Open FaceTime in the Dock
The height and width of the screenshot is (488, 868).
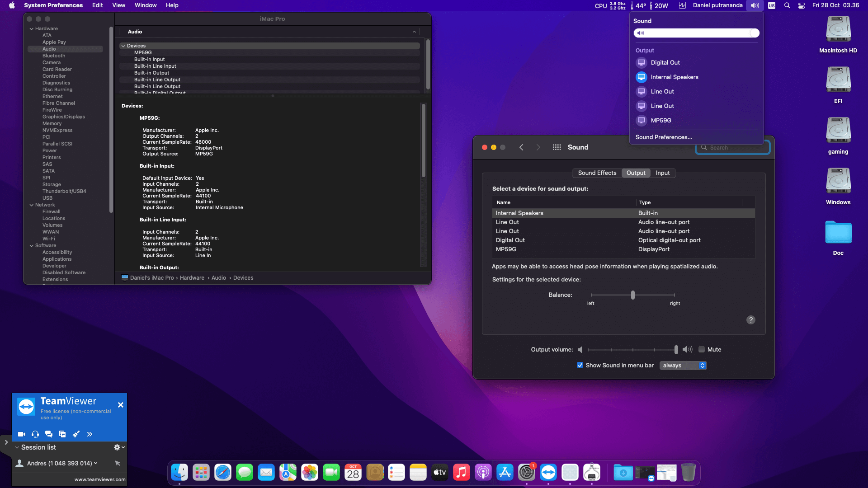pyautogui.click(x=331, y=473)
